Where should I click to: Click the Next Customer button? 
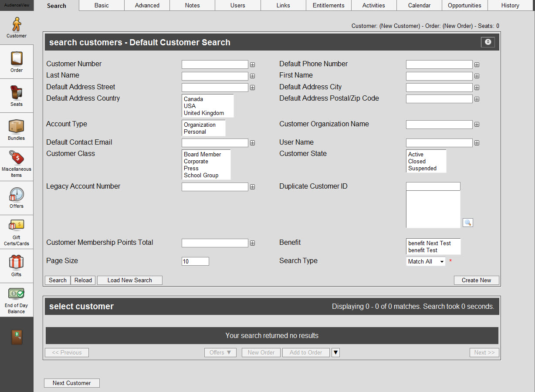(x=72, y=383)
